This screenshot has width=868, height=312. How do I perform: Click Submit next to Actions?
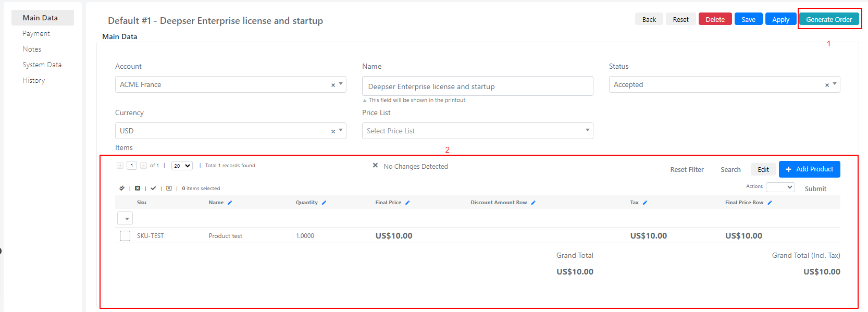(815, 189)
